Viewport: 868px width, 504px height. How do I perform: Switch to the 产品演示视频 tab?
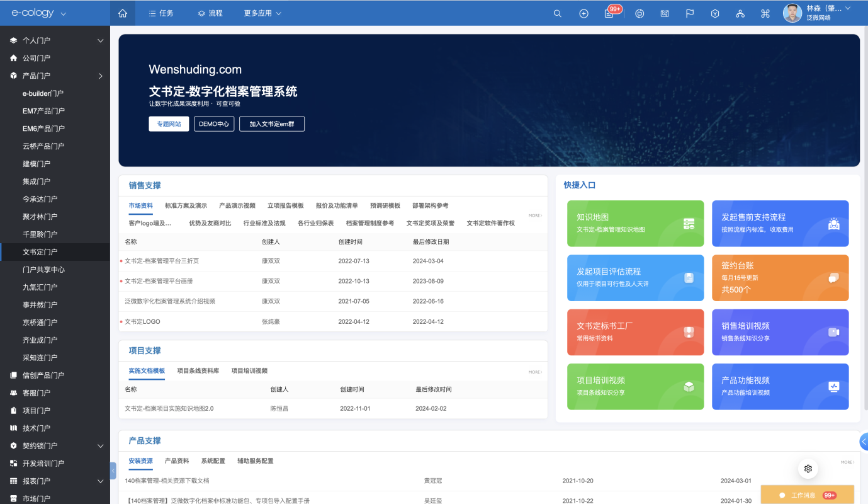point(237,205)
